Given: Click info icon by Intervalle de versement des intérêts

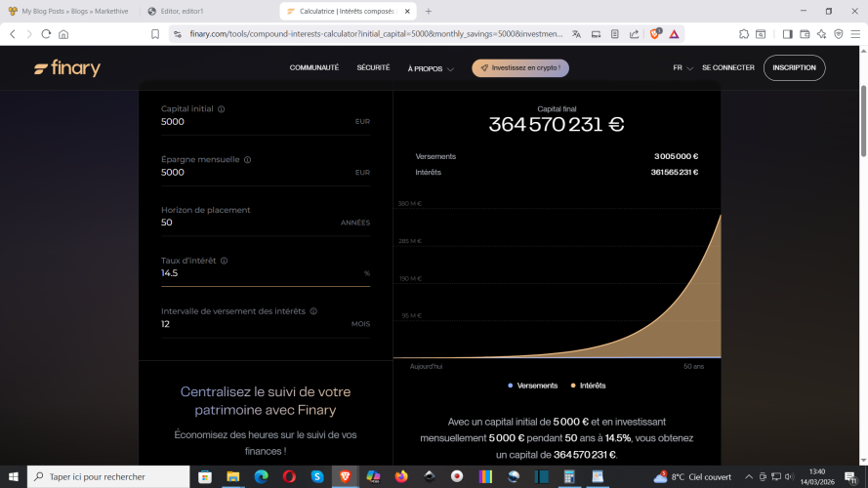Looking at the screenshot, I should pos(313,311).
